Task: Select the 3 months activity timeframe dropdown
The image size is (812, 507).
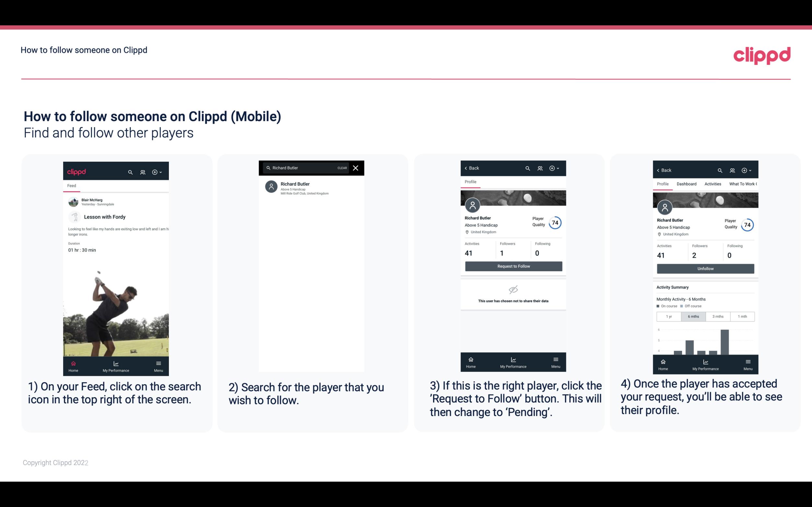Action: click(717, 316)
